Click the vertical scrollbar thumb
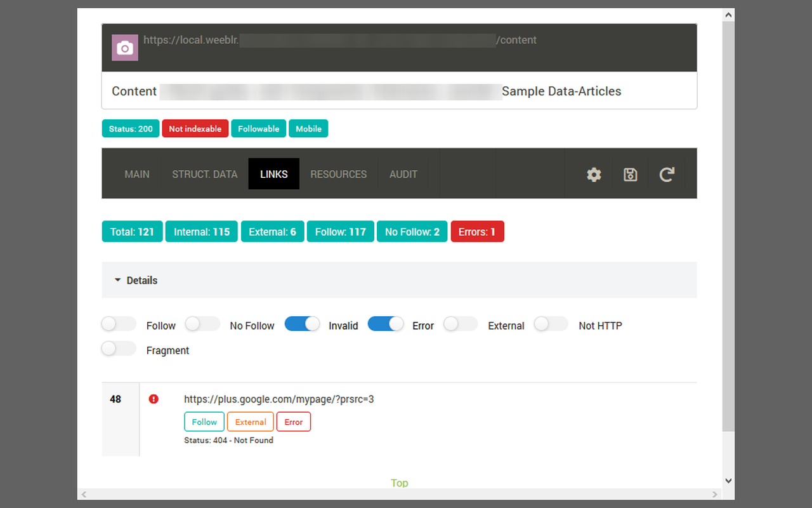This screenshot has width=812, height=508. pos(728,227)
